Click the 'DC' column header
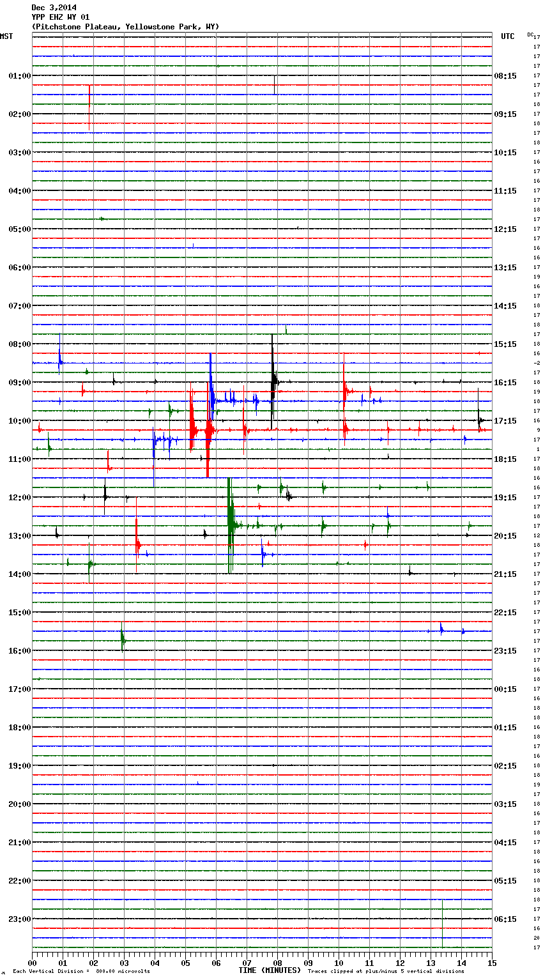 pyautogui.click(x=530, y=34)
